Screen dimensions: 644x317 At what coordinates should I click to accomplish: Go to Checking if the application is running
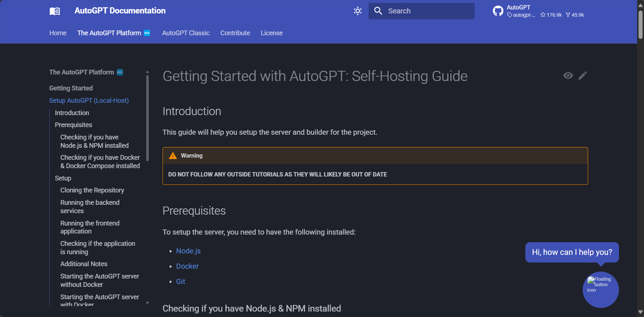pos(98,248)
